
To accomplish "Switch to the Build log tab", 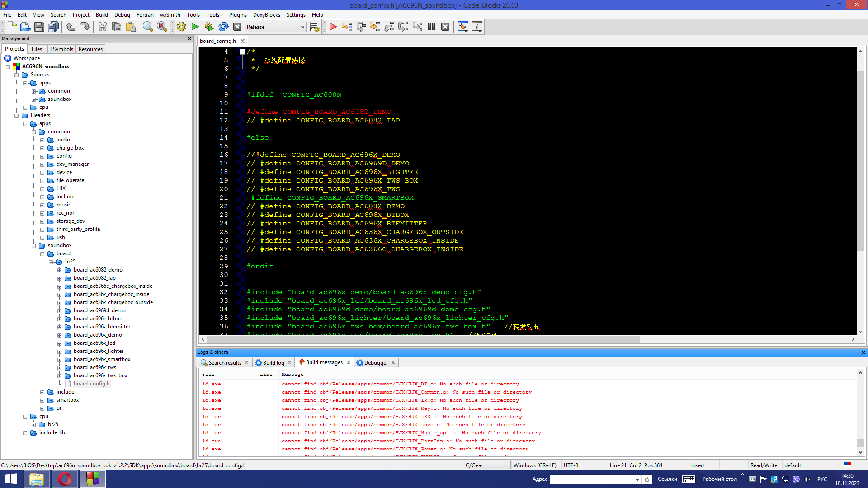I will click(x=273, y=362).
